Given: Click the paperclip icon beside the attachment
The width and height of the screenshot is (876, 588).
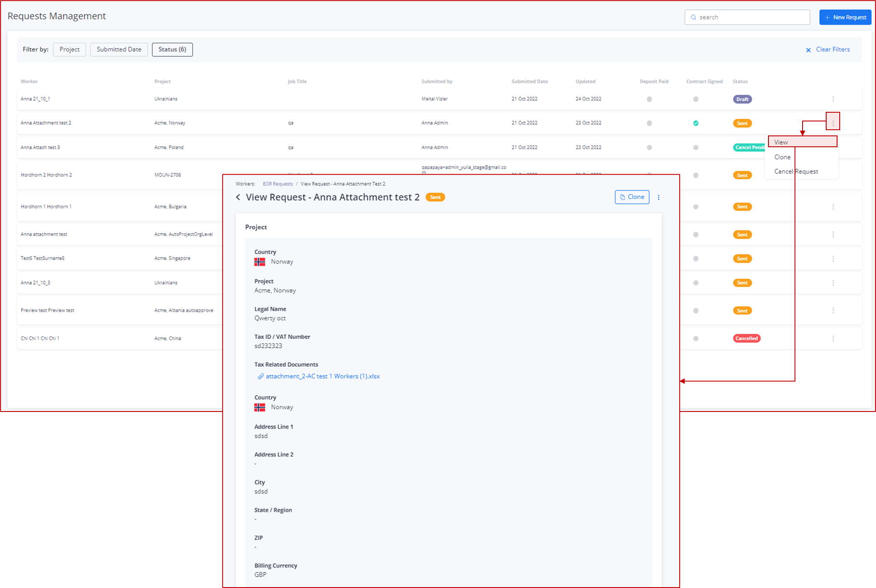Looking at the screenshot, I should [x=261, y=376].
